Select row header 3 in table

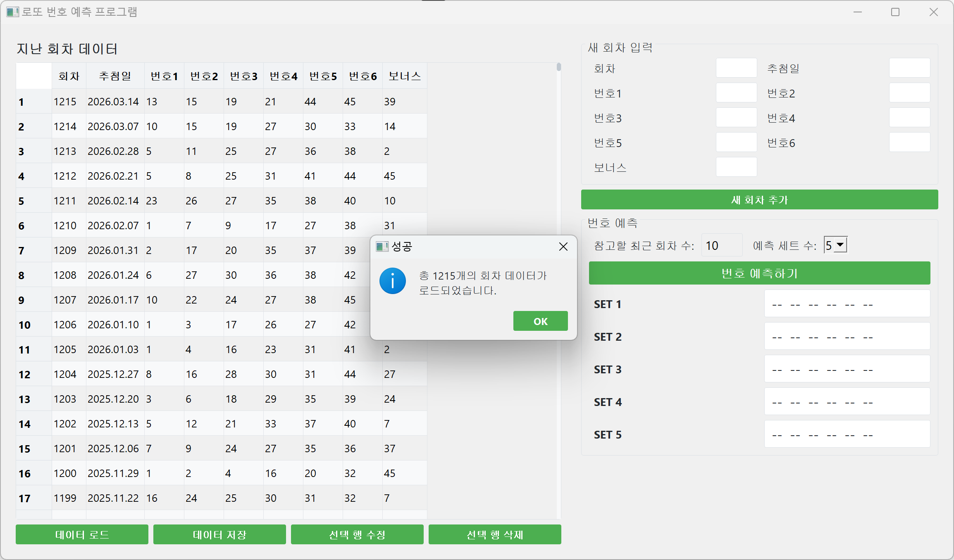[33, 151]
